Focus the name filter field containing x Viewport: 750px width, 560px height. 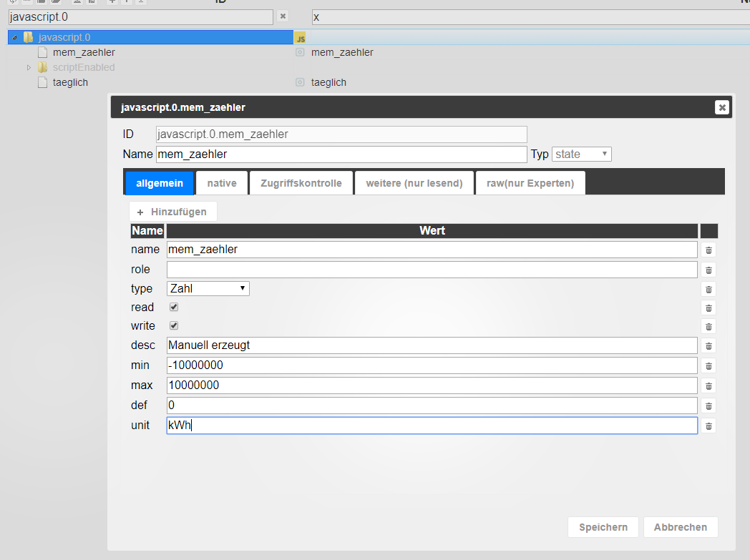(530, 17)
